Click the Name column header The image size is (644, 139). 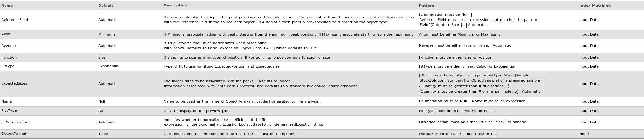[7, 6]
